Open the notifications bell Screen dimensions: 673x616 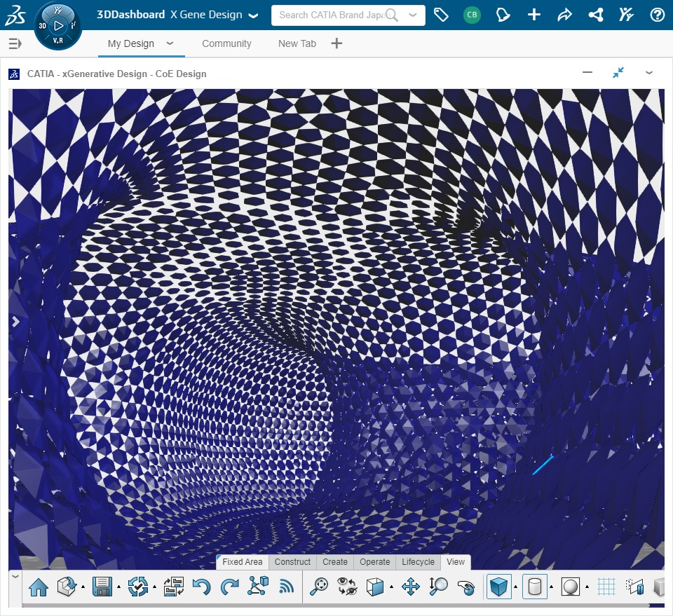[x=503, y=15]
